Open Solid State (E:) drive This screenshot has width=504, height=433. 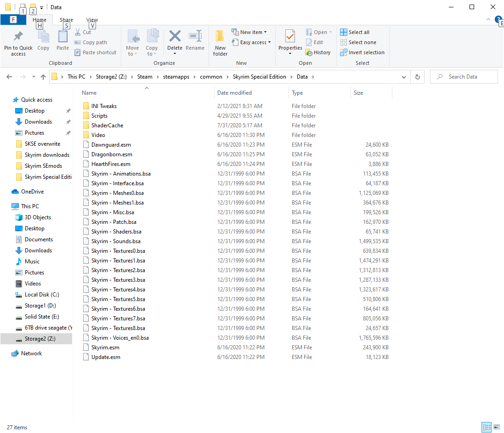point(37,317)
